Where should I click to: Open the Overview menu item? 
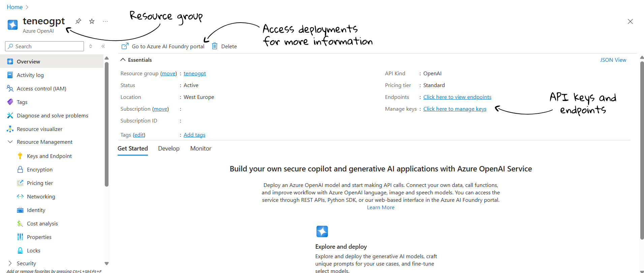[x=52, y=61]
